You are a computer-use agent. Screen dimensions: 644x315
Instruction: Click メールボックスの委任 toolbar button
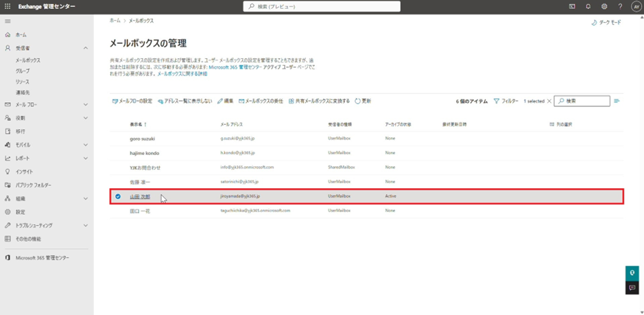(261, 101)
